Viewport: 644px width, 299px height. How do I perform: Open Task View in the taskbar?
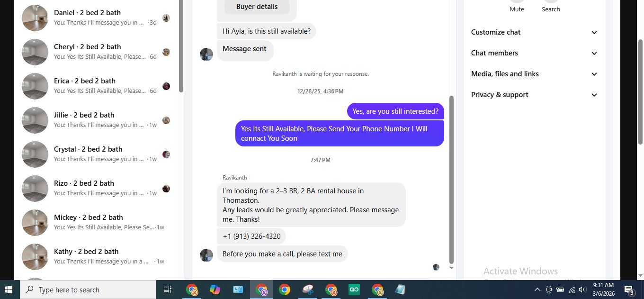coord(167,290)
